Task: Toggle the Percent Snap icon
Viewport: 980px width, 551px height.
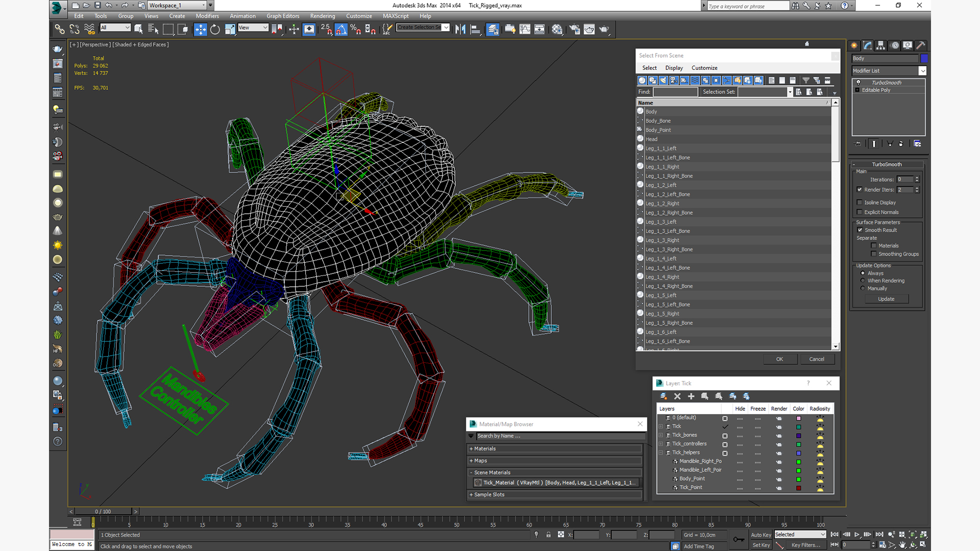Action: [356, 30]
